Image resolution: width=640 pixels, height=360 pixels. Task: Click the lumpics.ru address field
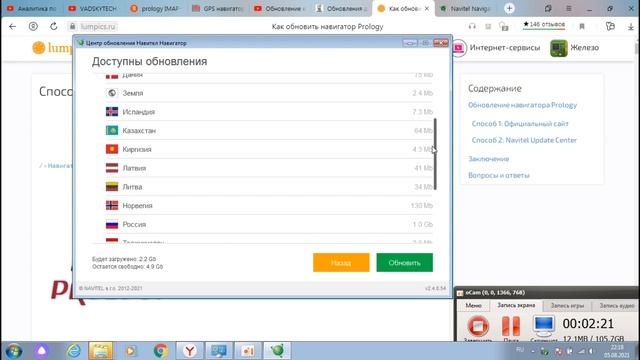pos(98,27)
